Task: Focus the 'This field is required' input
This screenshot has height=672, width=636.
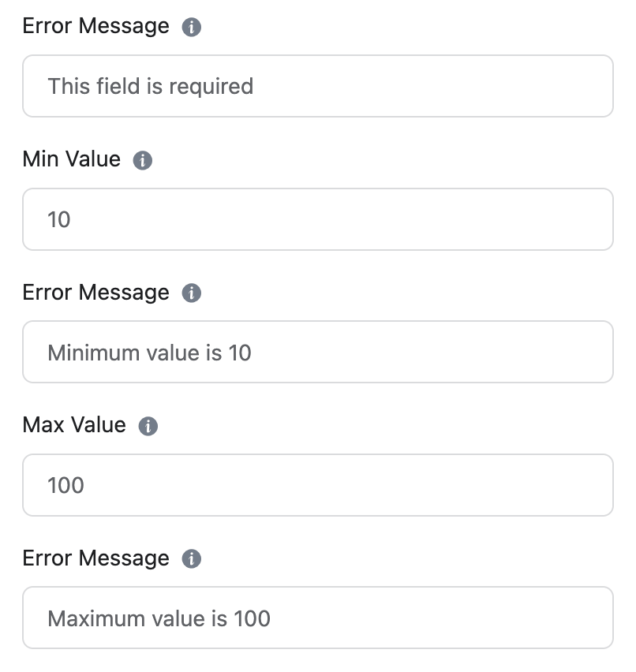Action: tap(317, 86)
